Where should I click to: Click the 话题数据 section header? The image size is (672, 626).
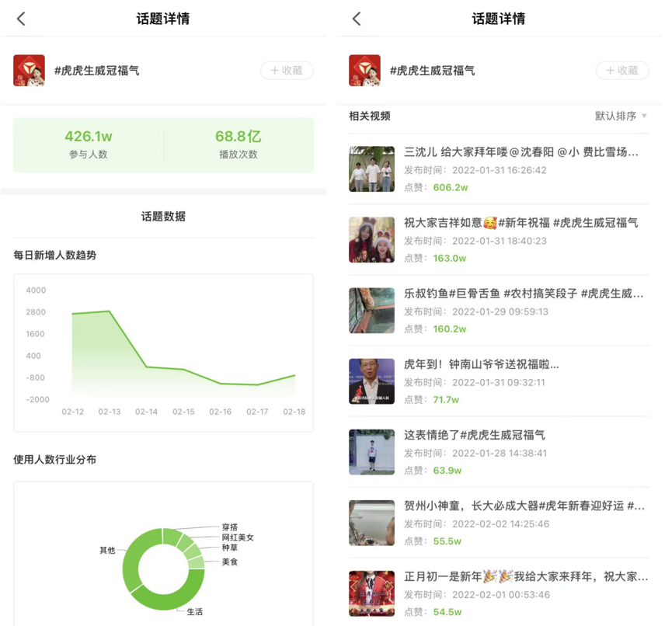(x=163, y=217)
